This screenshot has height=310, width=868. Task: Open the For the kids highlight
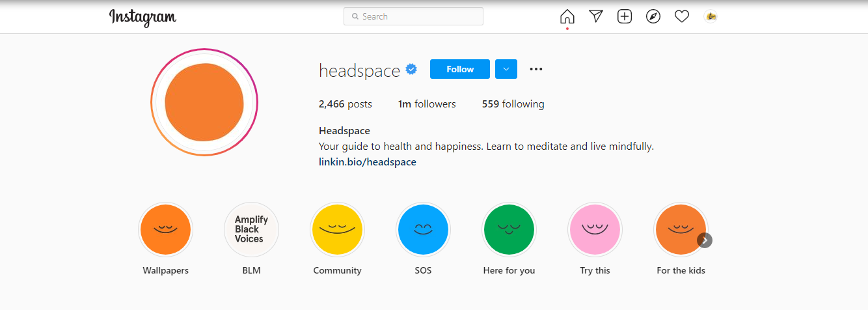pyautogui.click(x=681, y=229)
